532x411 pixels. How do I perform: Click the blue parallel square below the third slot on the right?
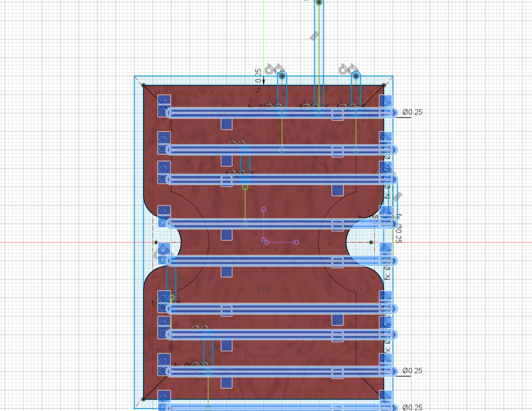click(337, 190)
